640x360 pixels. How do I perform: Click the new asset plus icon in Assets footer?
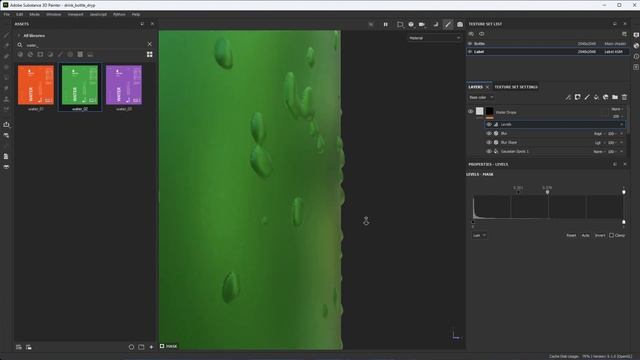point(151,347)
